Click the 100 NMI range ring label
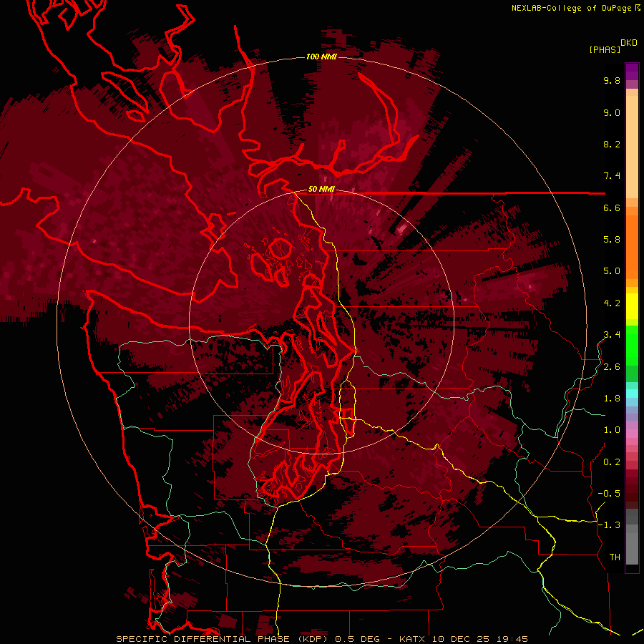This screenshot has width=644, height=644. click(321, 57)
